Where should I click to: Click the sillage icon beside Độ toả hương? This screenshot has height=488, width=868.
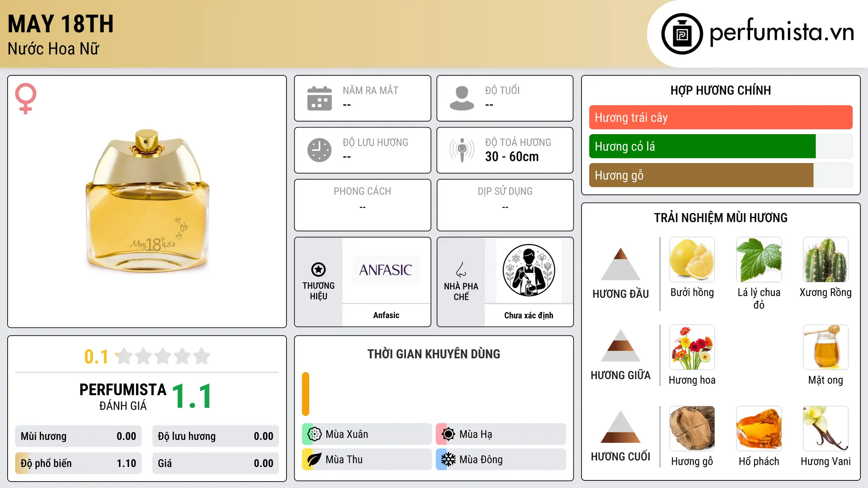(x=462, y=150)
